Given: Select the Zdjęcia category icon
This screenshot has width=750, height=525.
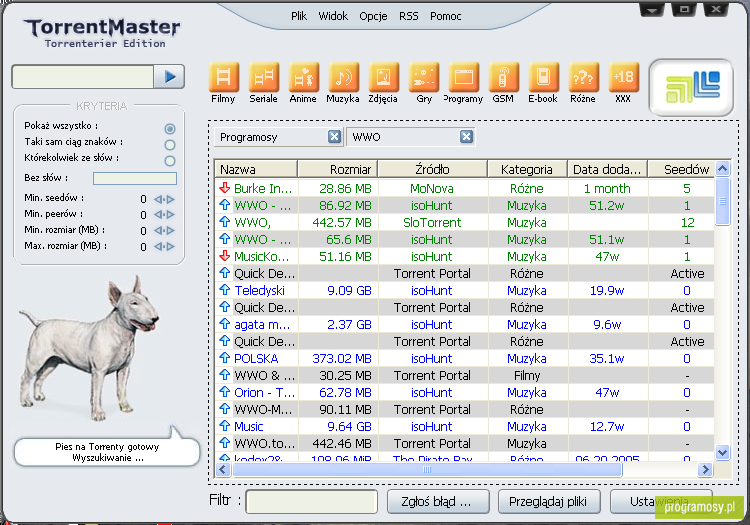Looking at the screenshot, I should click(383, 77).
